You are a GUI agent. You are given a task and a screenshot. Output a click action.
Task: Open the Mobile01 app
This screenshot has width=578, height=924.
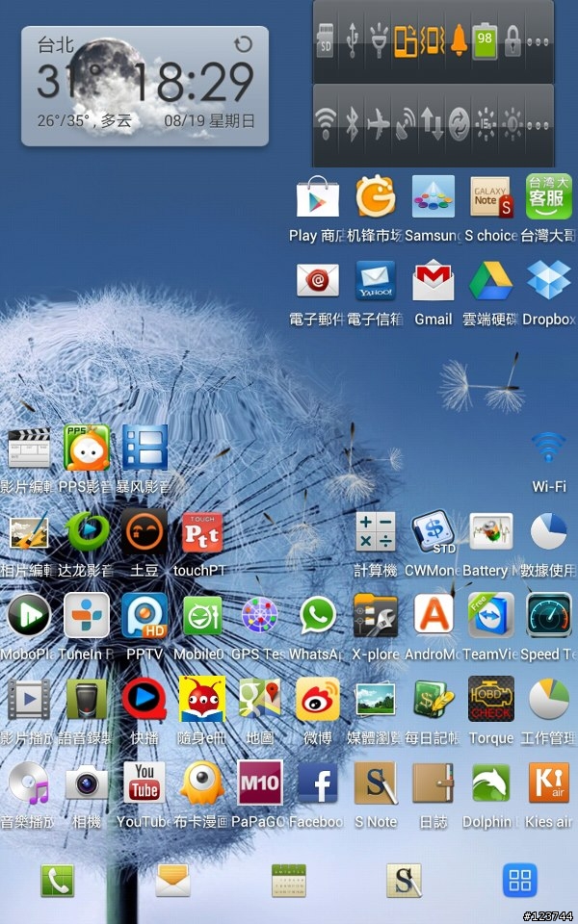tap(202, 615)
